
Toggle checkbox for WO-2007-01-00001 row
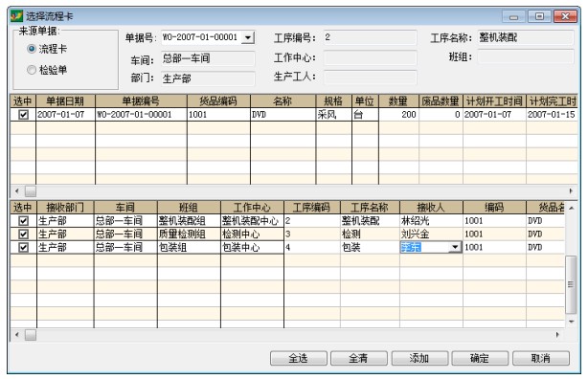click(23, 115)
